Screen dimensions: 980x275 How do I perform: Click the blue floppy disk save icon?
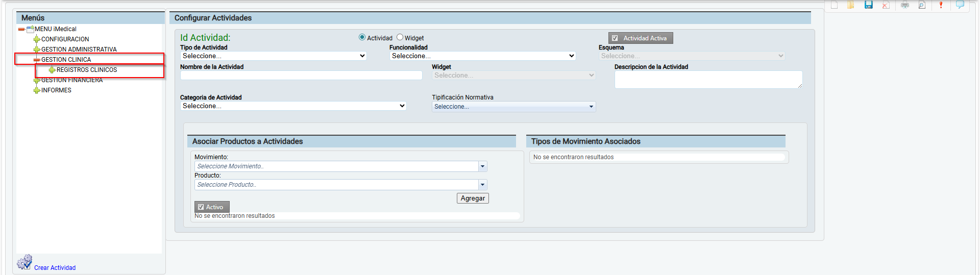point(868,5)
